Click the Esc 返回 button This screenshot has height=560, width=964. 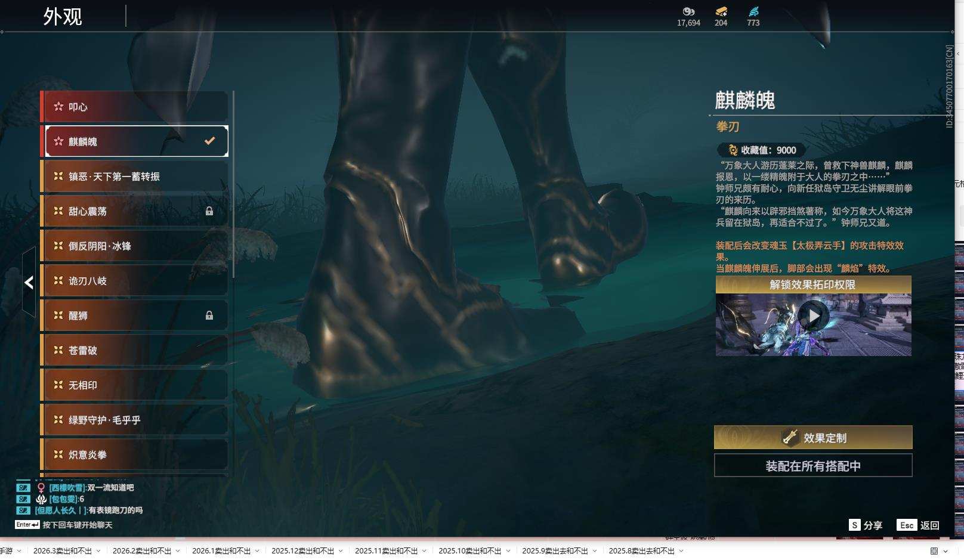[x=918, y=525]
